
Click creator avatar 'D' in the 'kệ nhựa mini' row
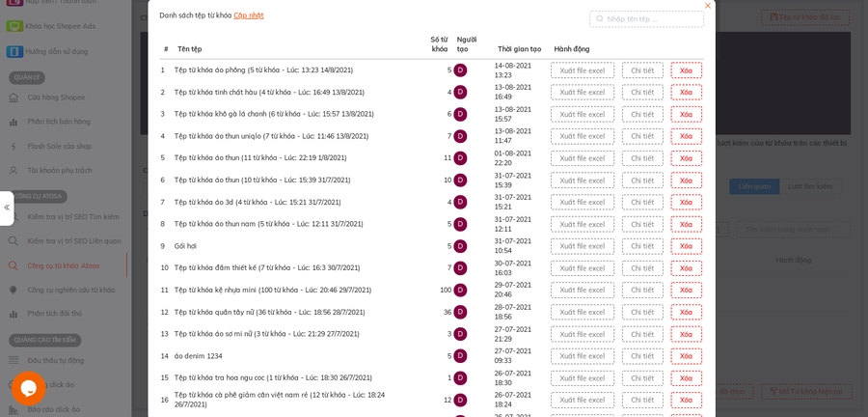(460, 290)
